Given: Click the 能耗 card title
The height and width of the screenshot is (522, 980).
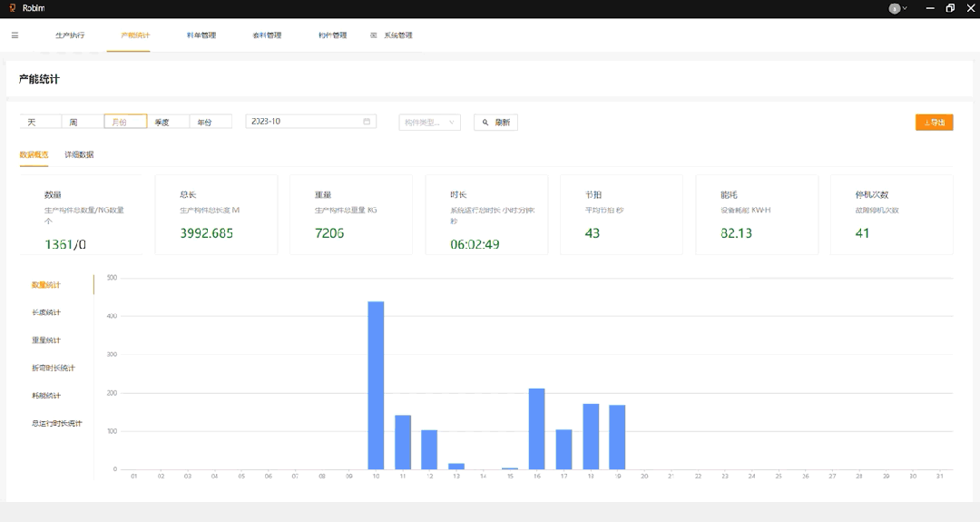Looking at the screenshot, I should [x=729, y=195].
